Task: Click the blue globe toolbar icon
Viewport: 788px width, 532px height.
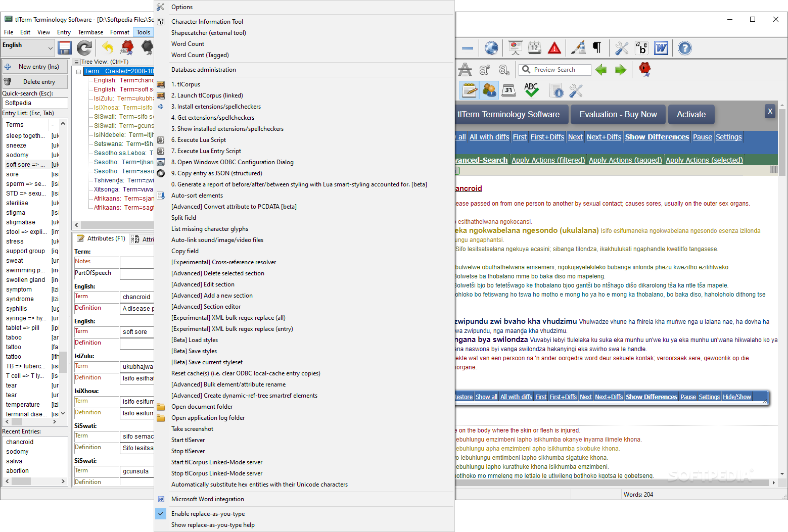Action: (x=491, y=48)
